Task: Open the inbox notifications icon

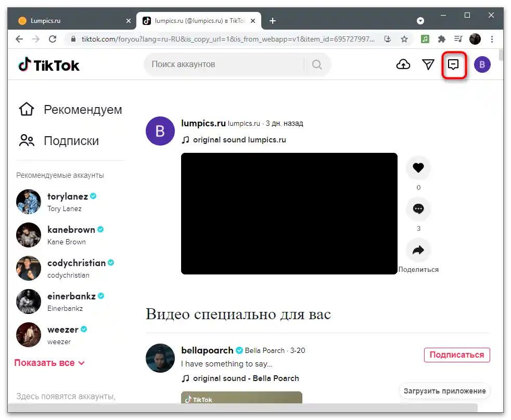Action: (453, 64)
